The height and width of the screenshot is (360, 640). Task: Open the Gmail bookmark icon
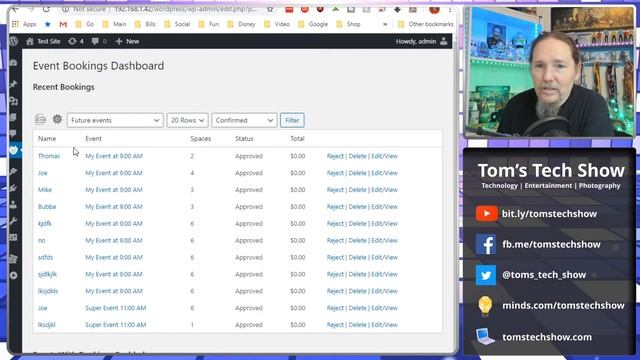[x=63, y=24]
